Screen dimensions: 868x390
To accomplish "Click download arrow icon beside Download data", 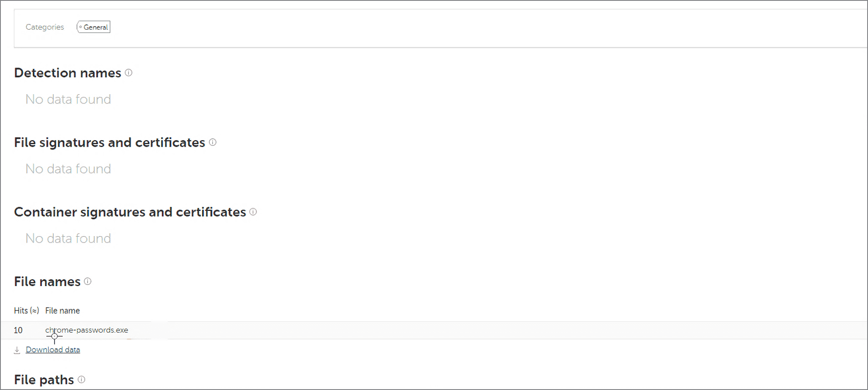I will (x=17, y=350).
